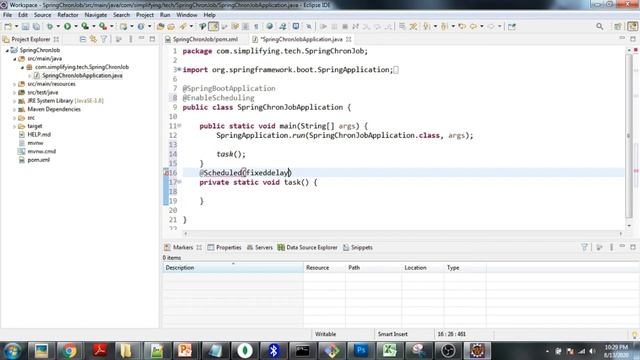The height and width of the screenshot is (360, 640).
Task: Switch to the Snippets tab
Action: [x=358, y=247]
